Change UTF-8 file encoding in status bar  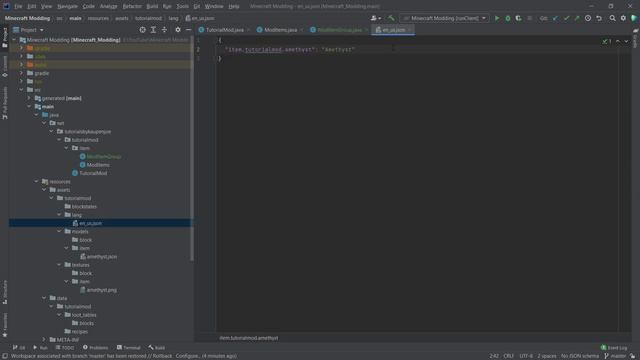526,356
